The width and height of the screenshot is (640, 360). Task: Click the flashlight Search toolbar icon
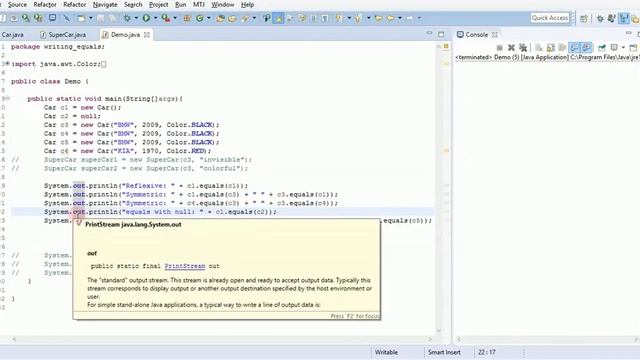tap(245, 18)
